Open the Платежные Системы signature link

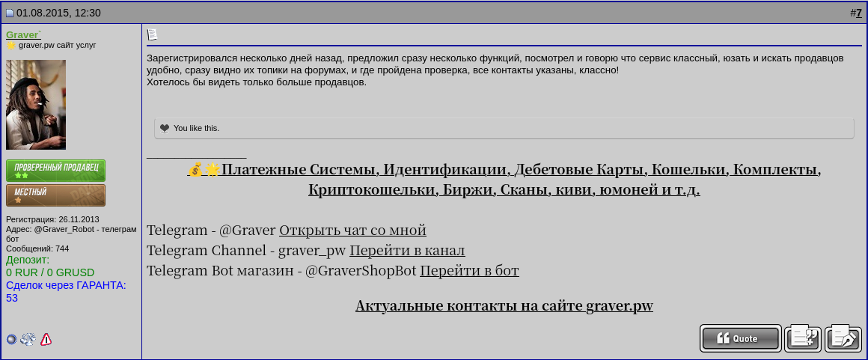click(504, 180)
